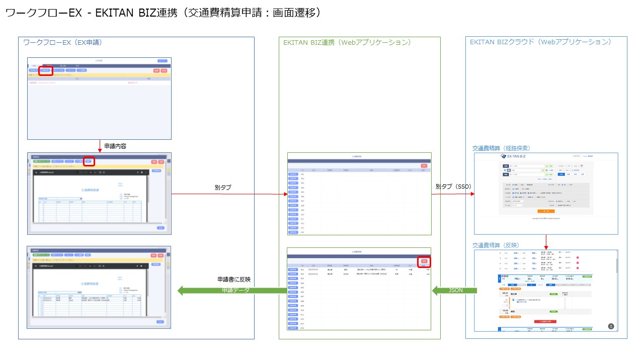Click the EKITAN BIZ連携（Webアプリケーション）panel title
The width and height of the screenshot is (644, 362).
347,42
